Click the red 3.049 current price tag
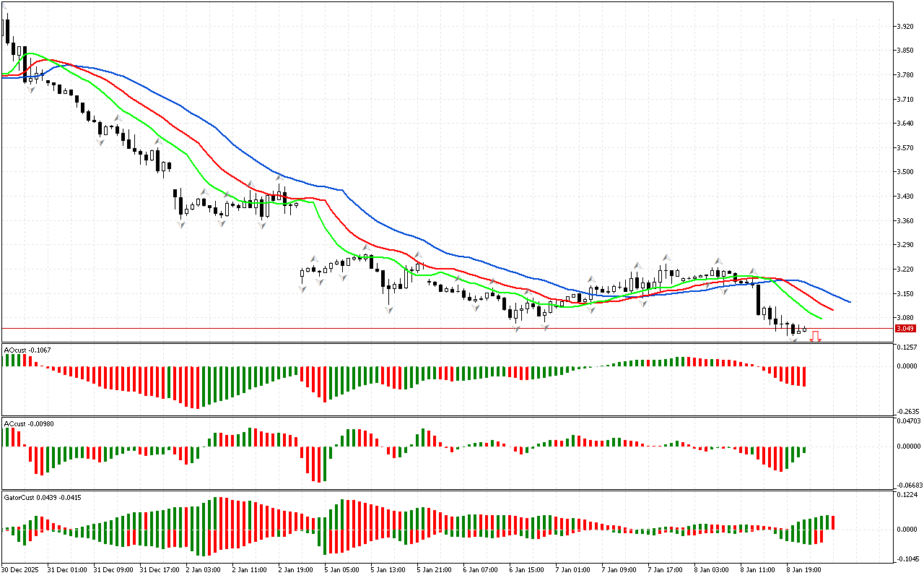 pos(905,329)
